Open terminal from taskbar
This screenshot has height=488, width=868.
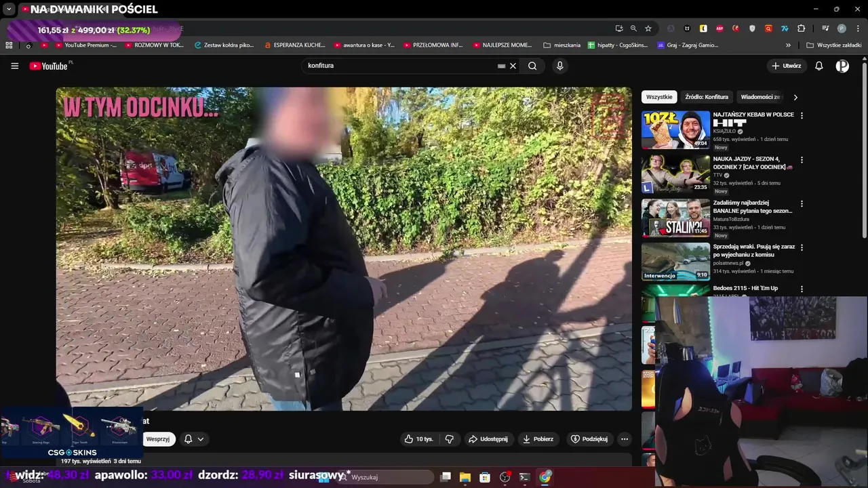(x=524, y=477)
